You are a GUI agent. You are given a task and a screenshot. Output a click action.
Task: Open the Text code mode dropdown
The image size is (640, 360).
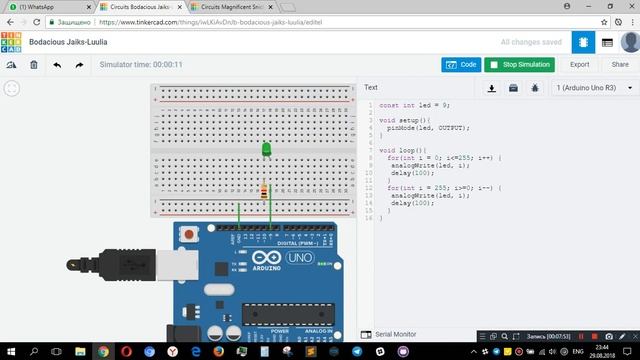[371, 87]
